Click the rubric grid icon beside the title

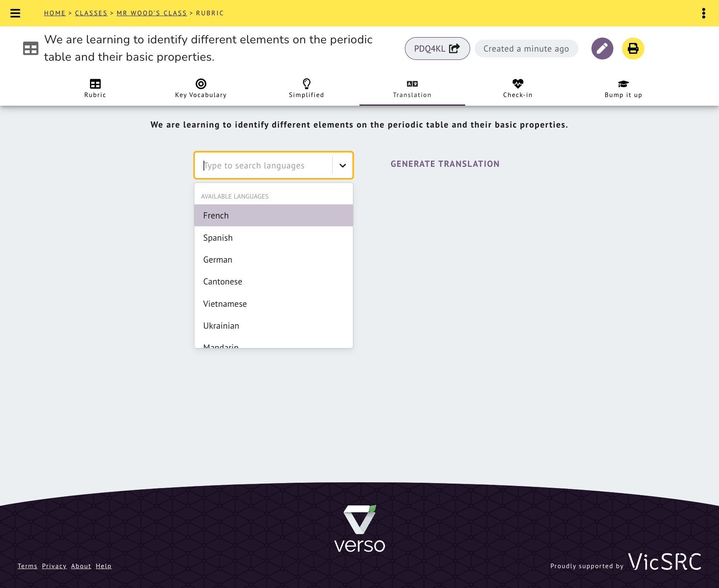coord(31,49)
